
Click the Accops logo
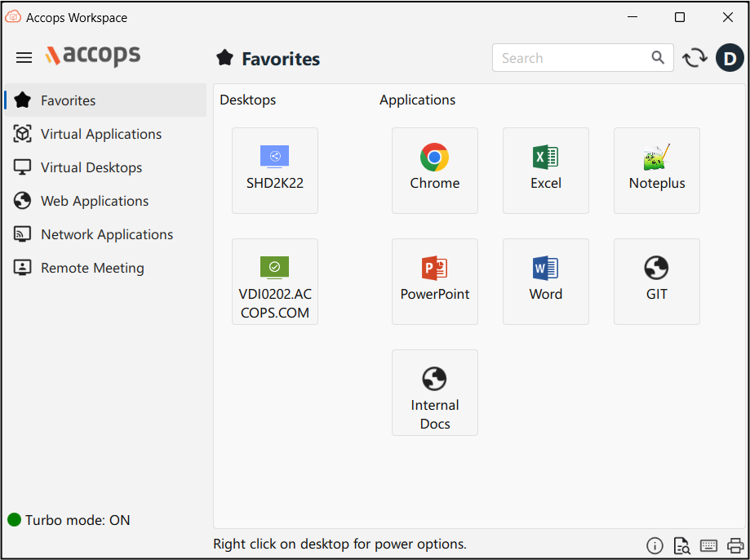(x=93, y=56)
